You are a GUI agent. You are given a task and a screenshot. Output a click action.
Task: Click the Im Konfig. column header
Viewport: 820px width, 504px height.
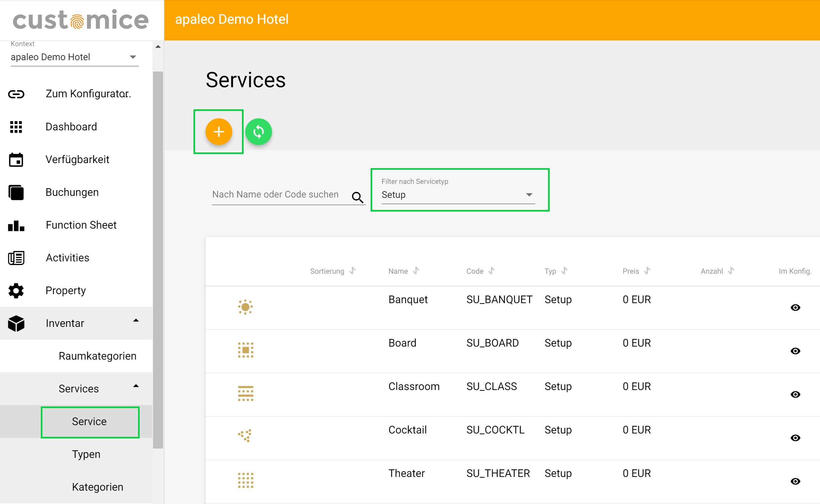point(795,271)
